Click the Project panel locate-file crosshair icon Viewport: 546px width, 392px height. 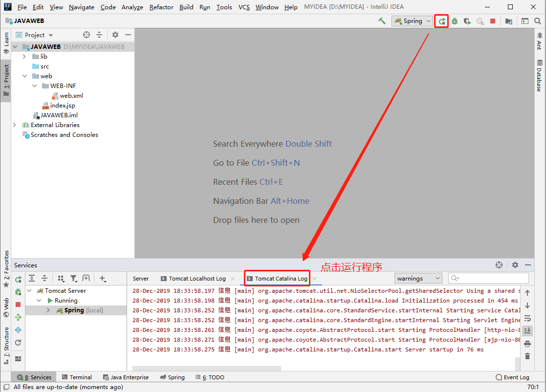click(87, 35)
